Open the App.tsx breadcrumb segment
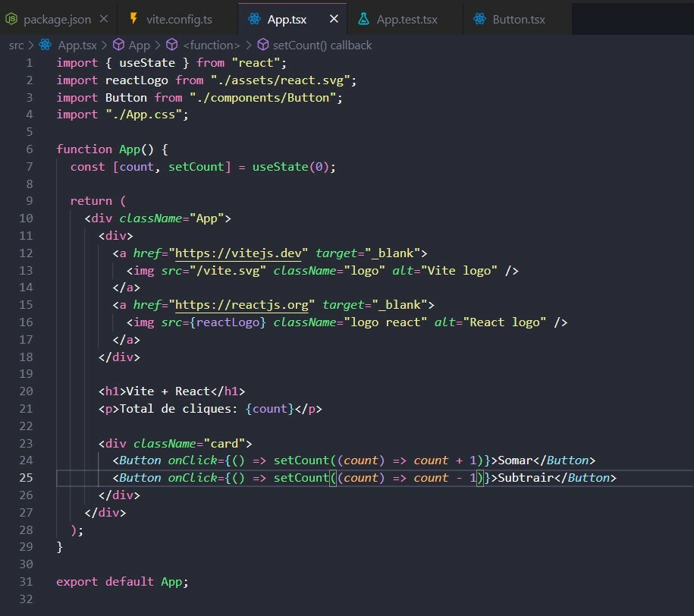Image resolution: width=694 pixels, height=616 pixels. coord(77,46)
